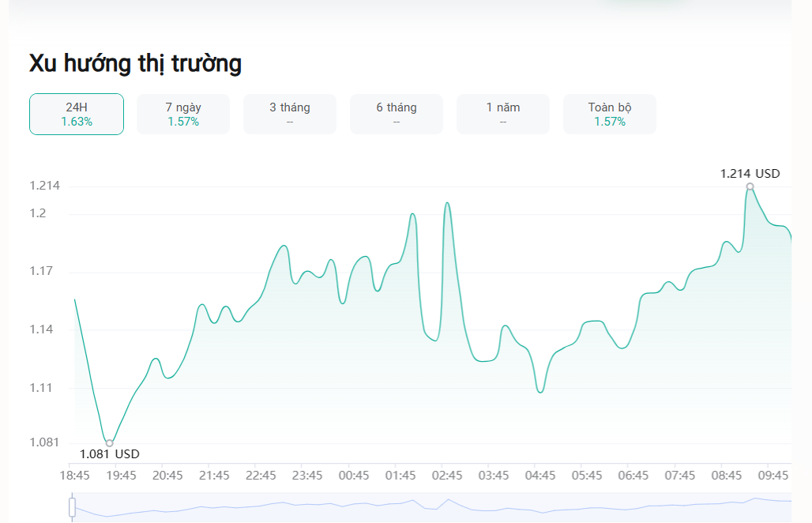
Task: Click the chart spike near 02:45
Action: [x=447, y=203]
